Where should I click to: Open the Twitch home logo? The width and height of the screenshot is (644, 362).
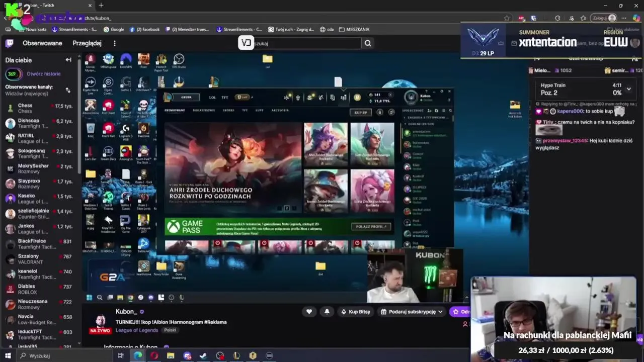point(9,43)
